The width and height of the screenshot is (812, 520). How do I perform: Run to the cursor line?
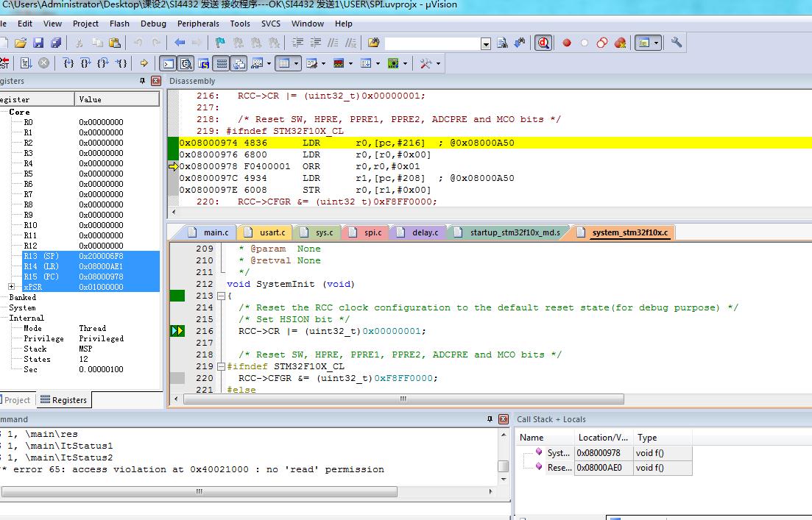[x=121, y=63]
